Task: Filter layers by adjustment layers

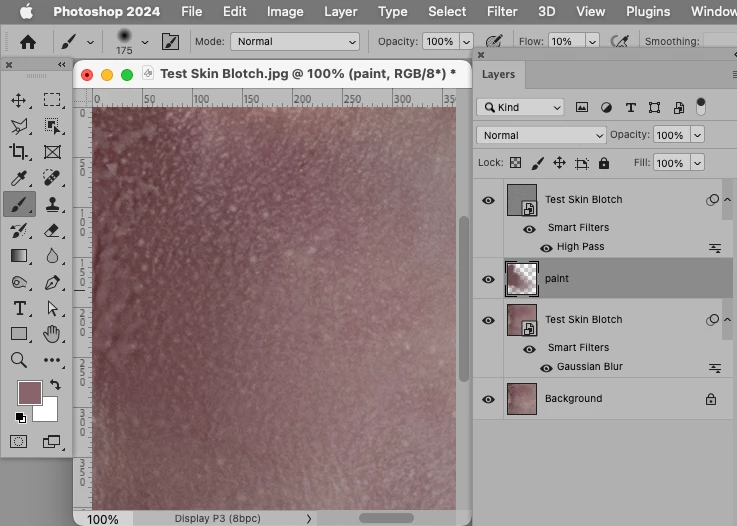Action: coord(606,108)
